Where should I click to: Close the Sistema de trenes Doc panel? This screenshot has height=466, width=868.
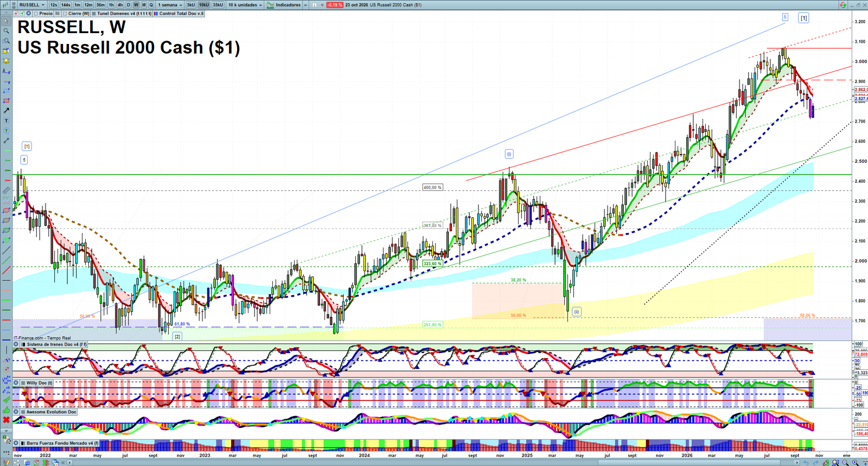pos(16,344)
